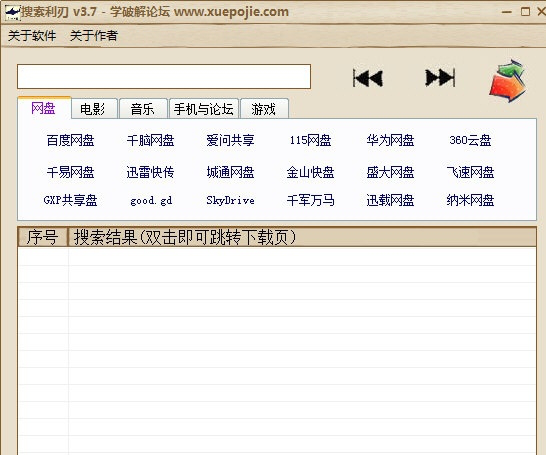The width and height of the screenshot is (546, 473).
Task: Click the colorful arrow search icon
Action: tap(507, 81)
